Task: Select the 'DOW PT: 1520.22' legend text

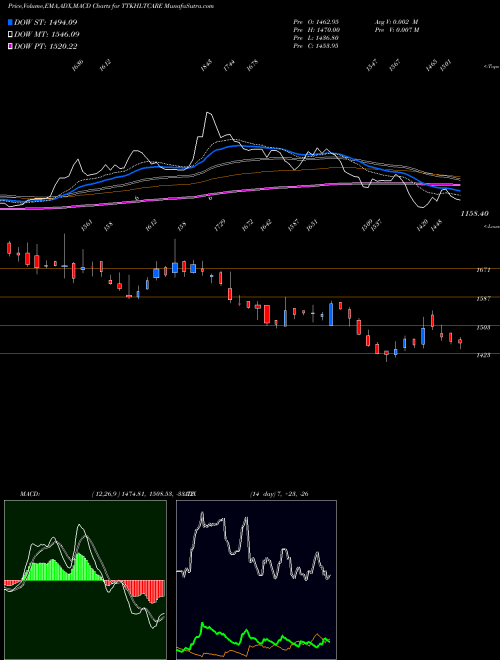Action: point(45,46)
